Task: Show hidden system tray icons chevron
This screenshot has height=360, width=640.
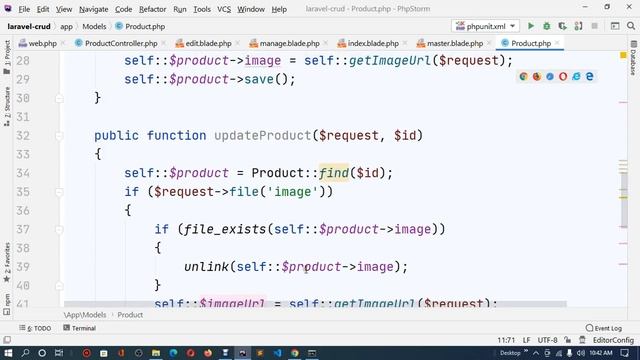Action: [536, 353]
